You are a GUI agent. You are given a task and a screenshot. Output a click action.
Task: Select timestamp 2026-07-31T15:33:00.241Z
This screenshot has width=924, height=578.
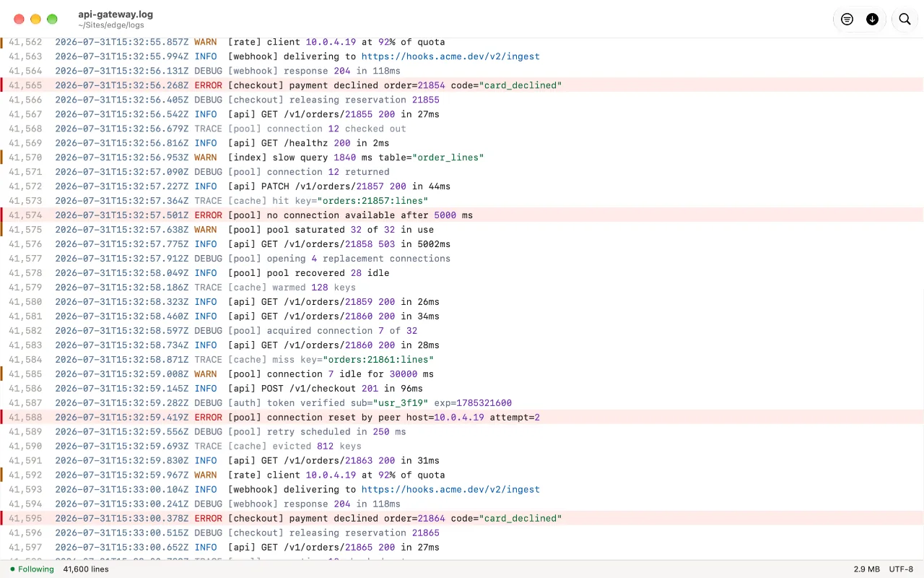pyautogui.click(x=122, y=504)
